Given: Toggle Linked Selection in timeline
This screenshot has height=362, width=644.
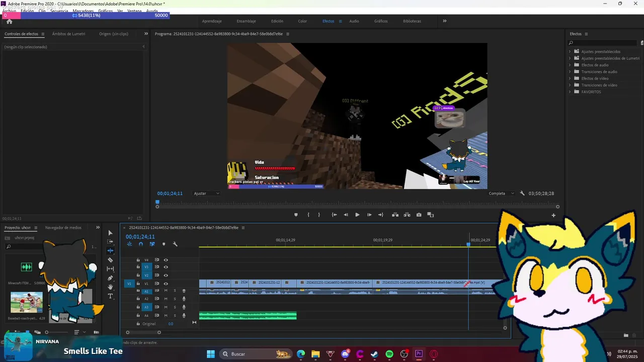Looking at the screenshot, I should pos(152,244).
